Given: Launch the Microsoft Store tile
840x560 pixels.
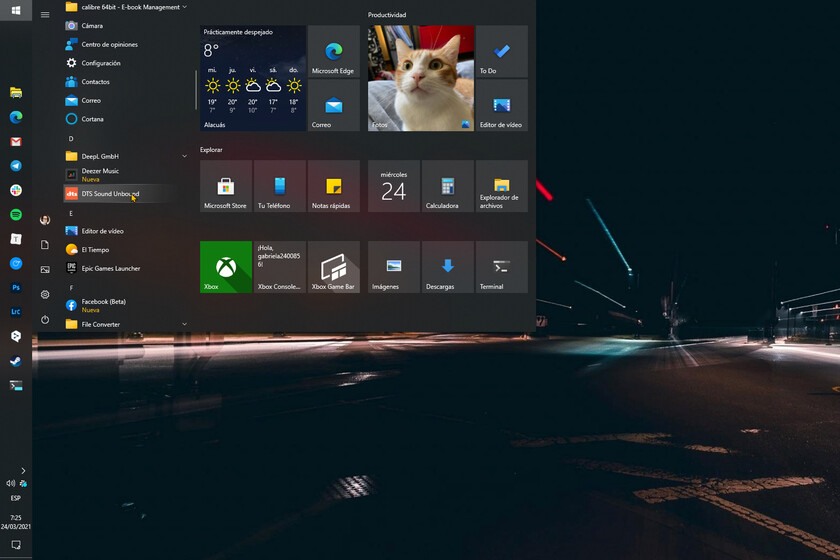Looking at the screenshot, I should (x=226, y=186).
